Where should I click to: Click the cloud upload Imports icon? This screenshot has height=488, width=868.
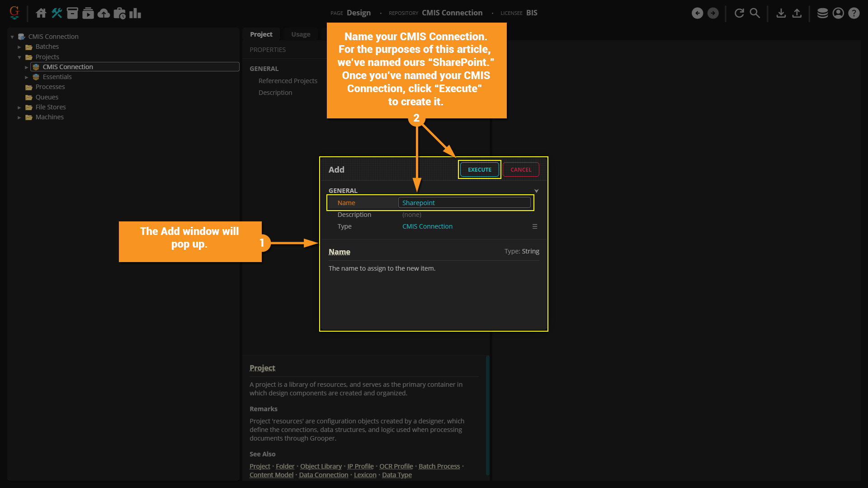104,13
